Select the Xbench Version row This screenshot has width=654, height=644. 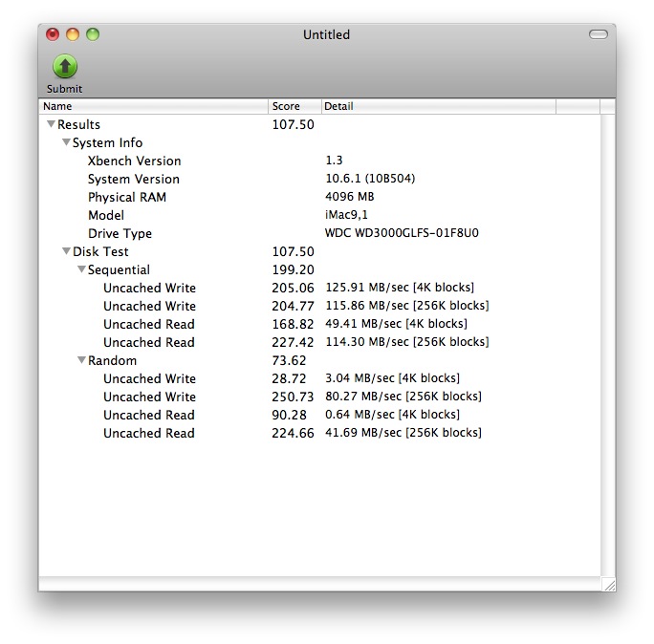(x=320, y=161)
